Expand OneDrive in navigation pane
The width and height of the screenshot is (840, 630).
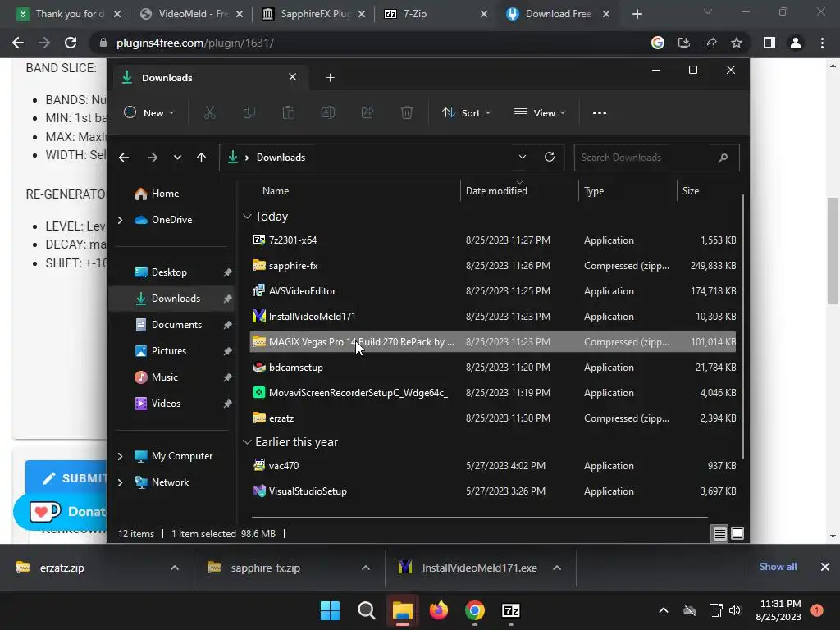120,220
